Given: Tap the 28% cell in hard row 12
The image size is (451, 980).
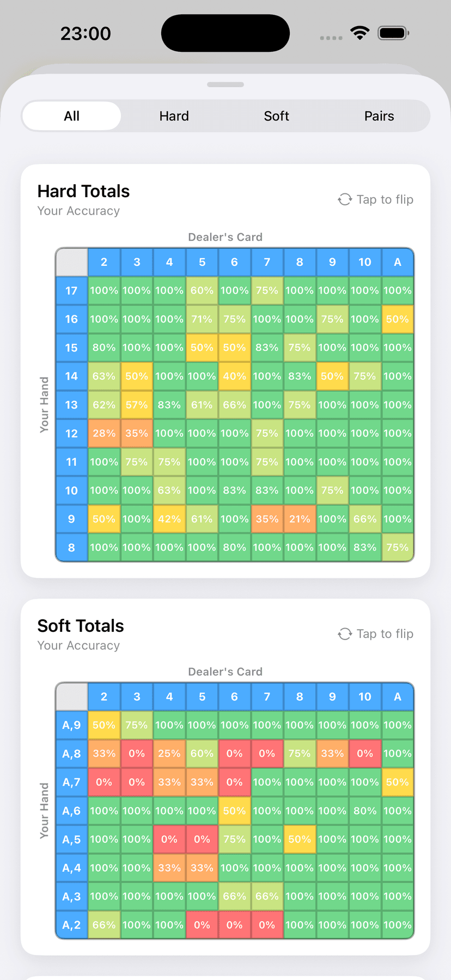Looking at the screenshot, I should [104, 434].
